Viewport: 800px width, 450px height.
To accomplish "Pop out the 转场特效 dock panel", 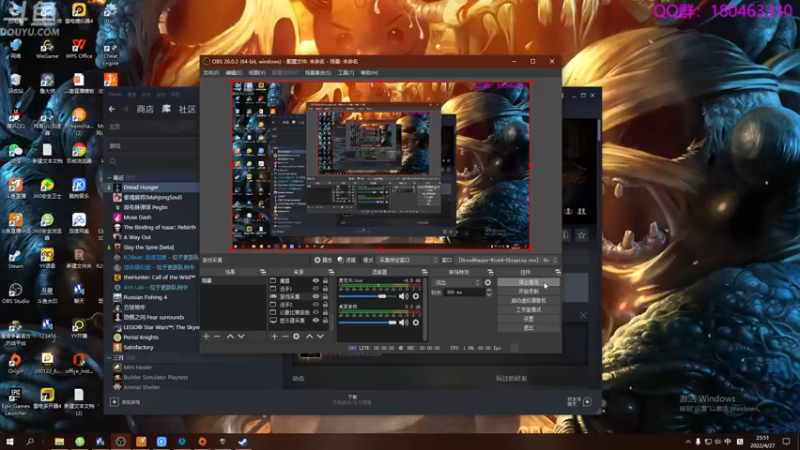I will [x=490, y=272].
